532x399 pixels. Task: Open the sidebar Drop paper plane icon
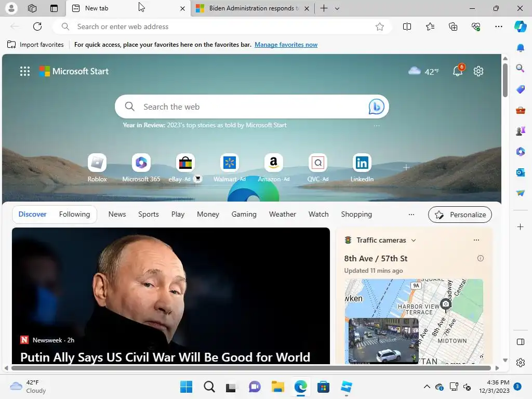coord(521,193)
